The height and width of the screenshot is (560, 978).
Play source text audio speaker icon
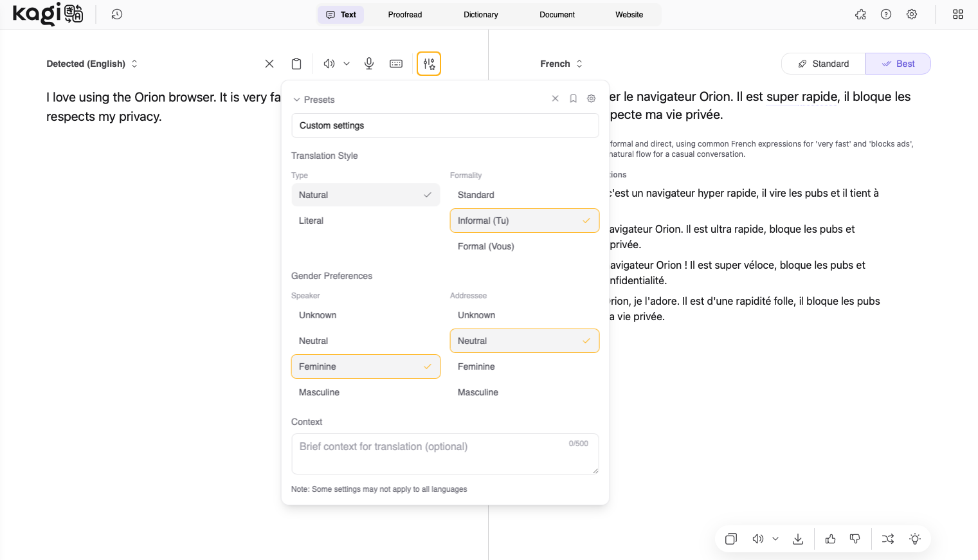pyautogui.click(x=329, y=64)
